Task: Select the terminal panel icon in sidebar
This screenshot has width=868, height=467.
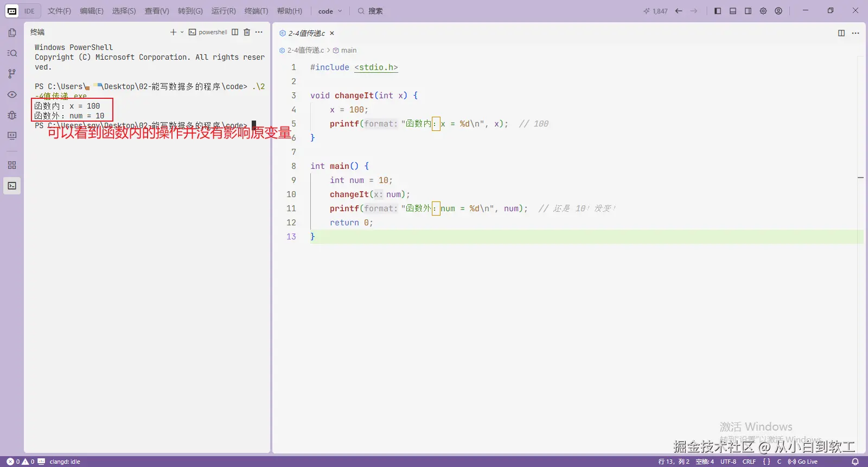Action: (x=12, y=186)
